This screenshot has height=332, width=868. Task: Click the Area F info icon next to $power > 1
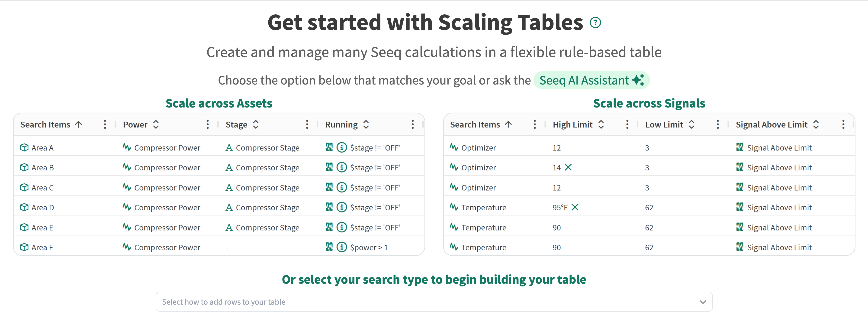tap(342, 247)
